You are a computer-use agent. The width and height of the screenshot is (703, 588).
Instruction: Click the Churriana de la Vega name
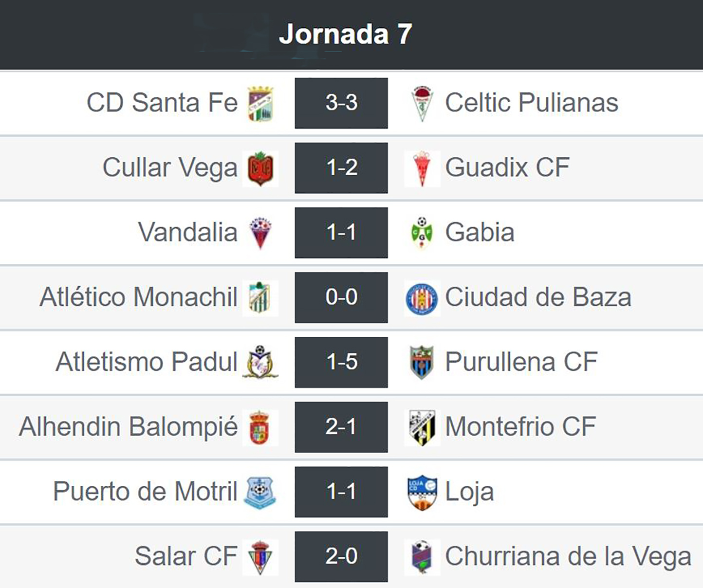click(x=568, y=556)
